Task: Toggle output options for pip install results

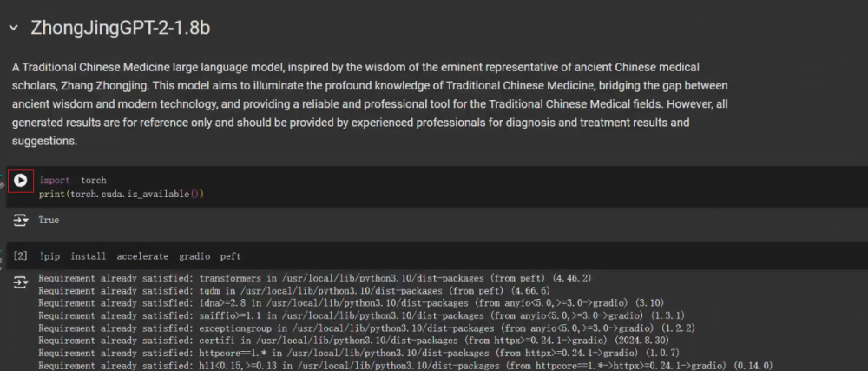Action: 21,283
